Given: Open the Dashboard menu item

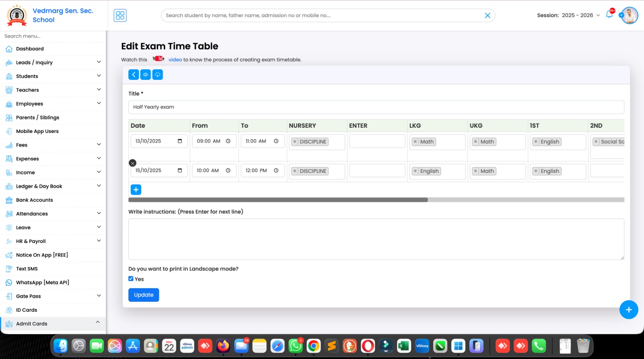Looking at the screenshot, I should tap(53, 49).
